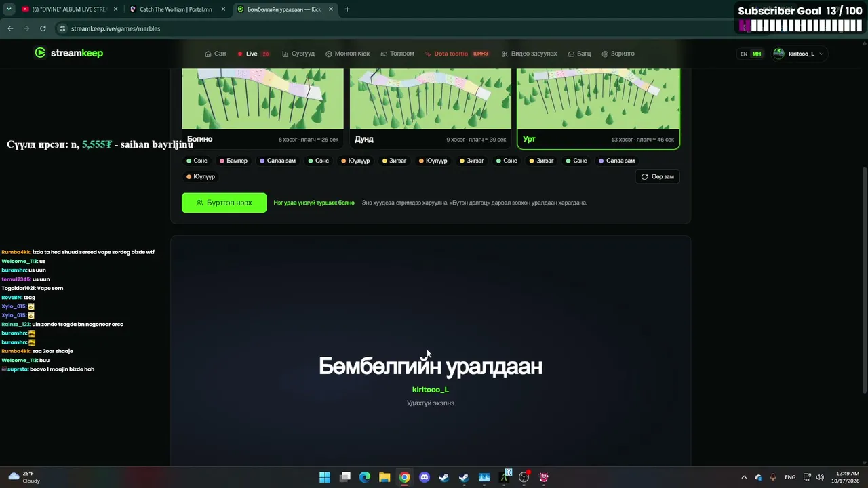Expand the kiritooo_L account dropdown
868x488 pixels.
[x=799, y=54]
